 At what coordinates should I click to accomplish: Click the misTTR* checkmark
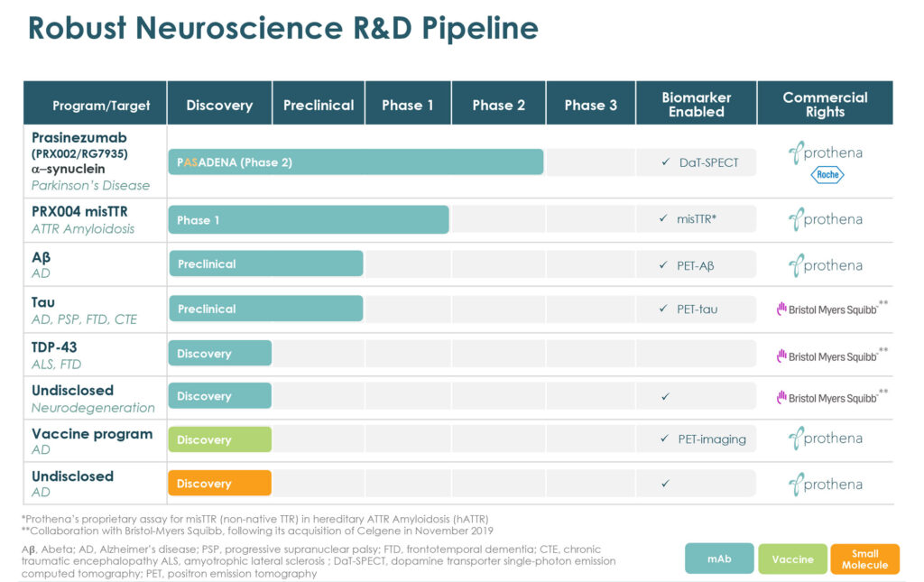pyautogui.click(x=663, y=218)
